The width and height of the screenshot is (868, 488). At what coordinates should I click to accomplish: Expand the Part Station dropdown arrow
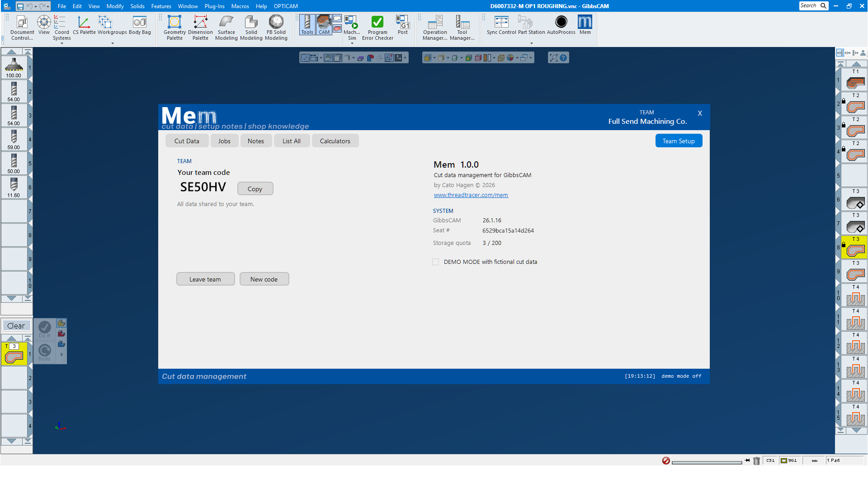click(x=531, y=43)
